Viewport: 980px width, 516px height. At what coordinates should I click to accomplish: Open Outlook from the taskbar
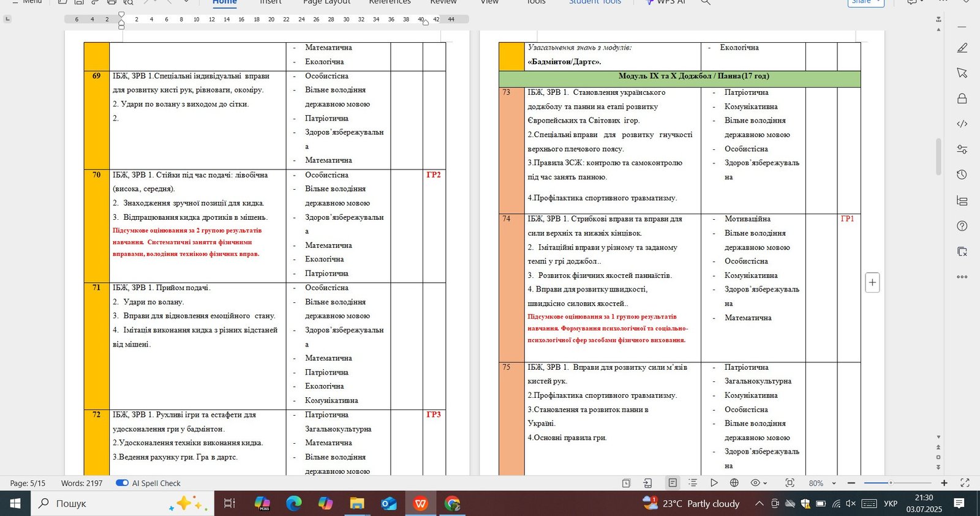click(389, 503)
